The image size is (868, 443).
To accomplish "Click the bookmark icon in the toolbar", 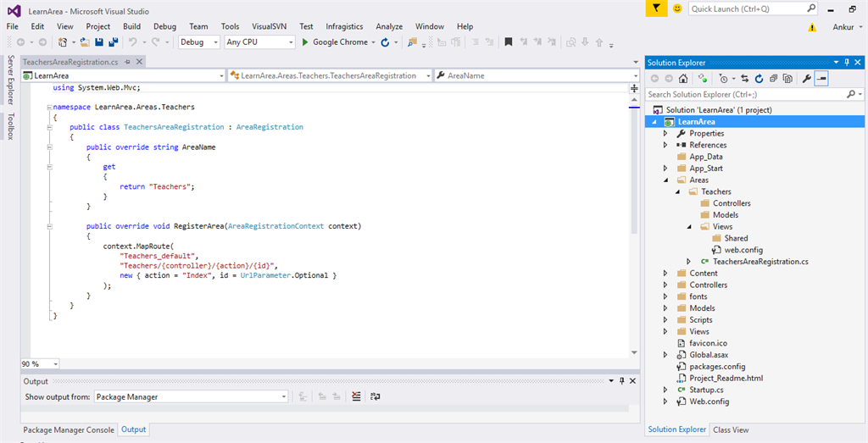I will click(509, 42).
